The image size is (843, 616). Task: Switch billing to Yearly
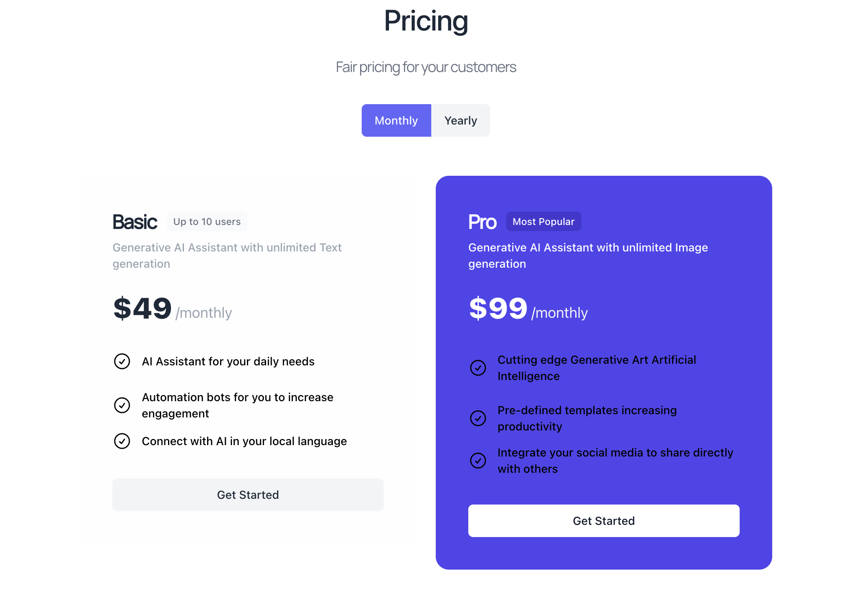click(461, 120)
